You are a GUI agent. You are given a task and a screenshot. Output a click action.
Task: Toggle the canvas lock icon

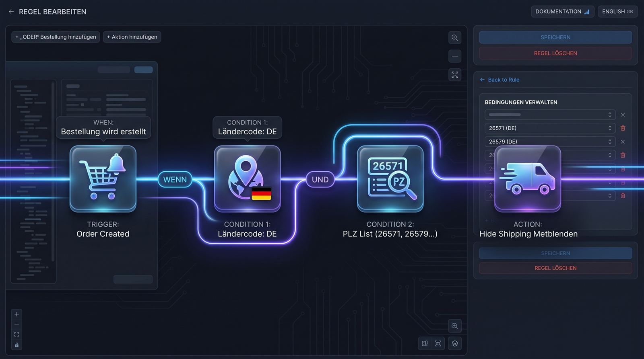(17, 345)
